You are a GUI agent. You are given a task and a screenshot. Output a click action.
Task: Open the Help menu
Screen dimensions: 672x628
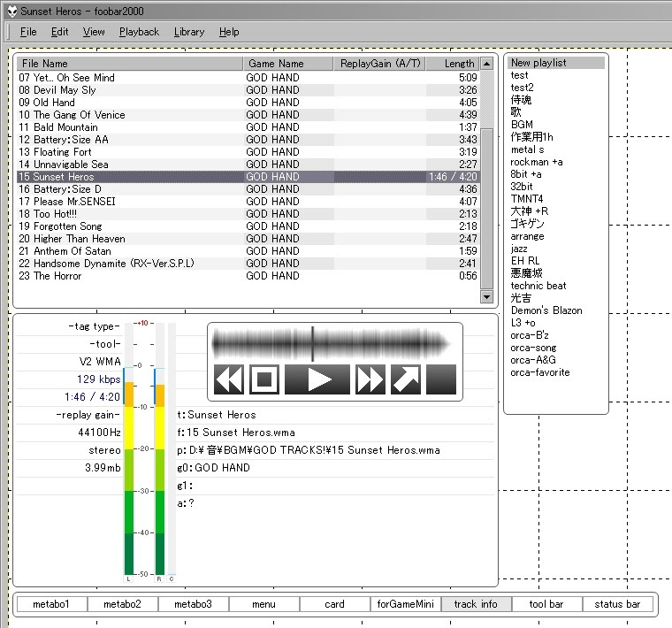[x=229, y=32]
